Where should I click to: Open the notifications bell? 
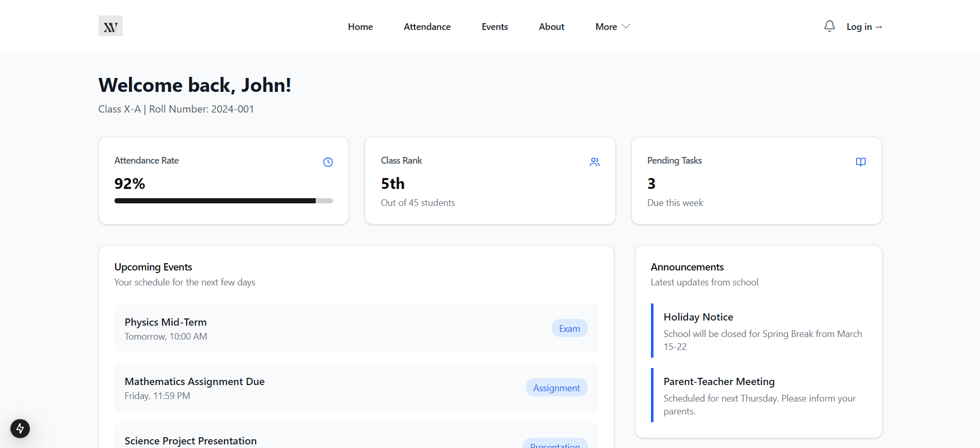pyautogui.click(x=829, y=26)
